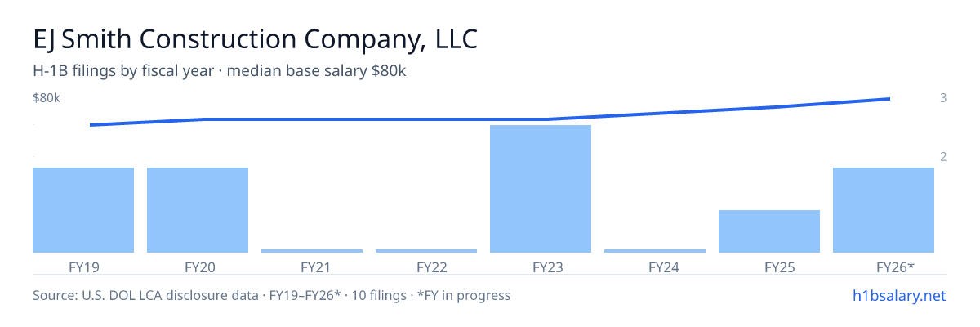Viewport: 980px width, 327px height.
Task: Click the FY26* filings bar
Action: (x=884, y=210)
